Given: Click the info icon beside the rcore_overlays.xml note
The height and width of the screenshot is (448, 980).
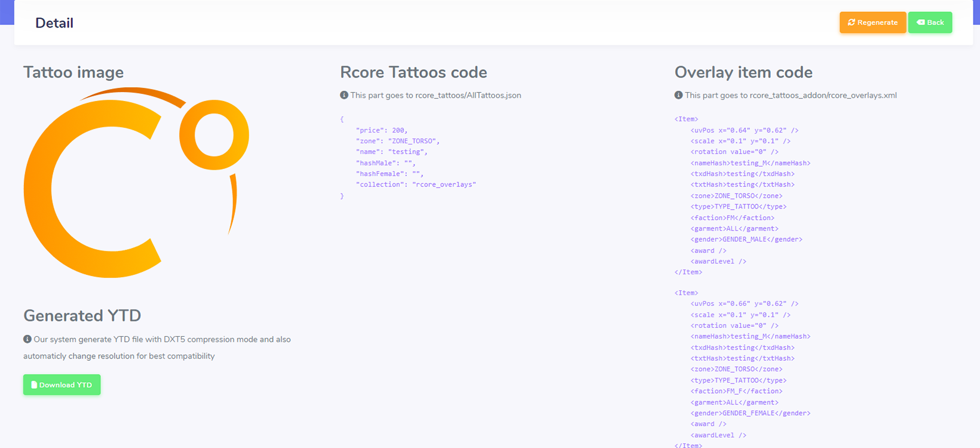Looking at the screenshot, I should coord(679,95).
